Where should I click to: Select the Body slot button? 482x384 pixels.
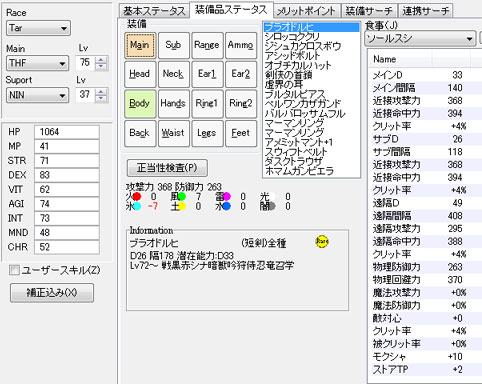tap(140, 103)
